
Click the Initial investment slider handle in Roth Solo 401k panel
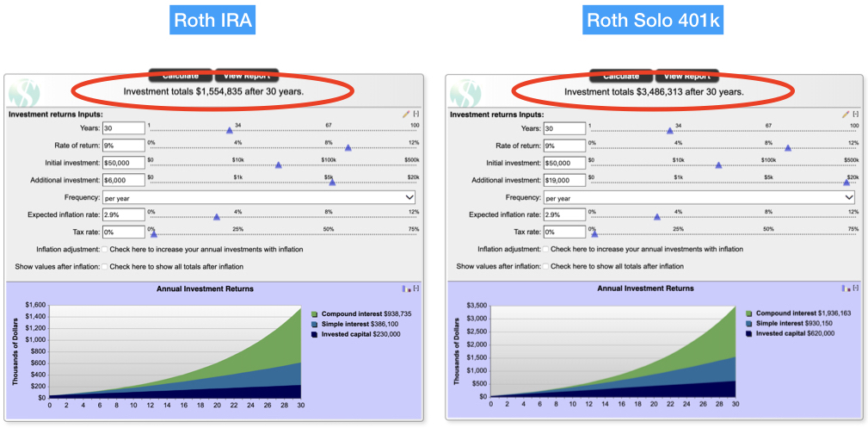[x=718, y=165]
